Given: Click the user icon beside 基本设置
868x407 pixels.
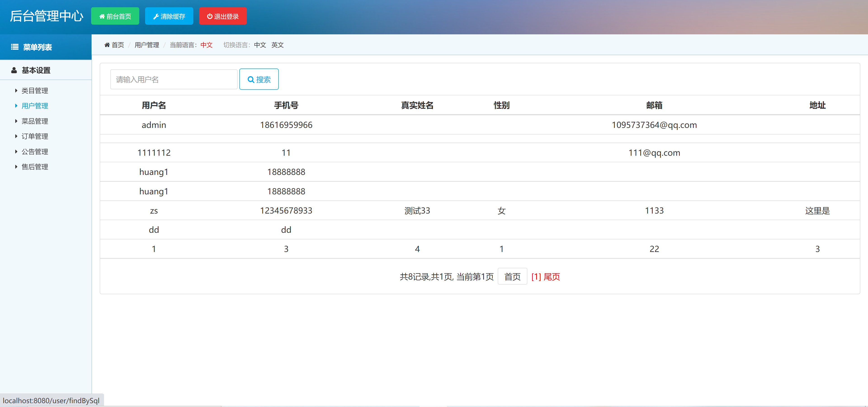Looking at the screenshot, I should coord(14,70).
